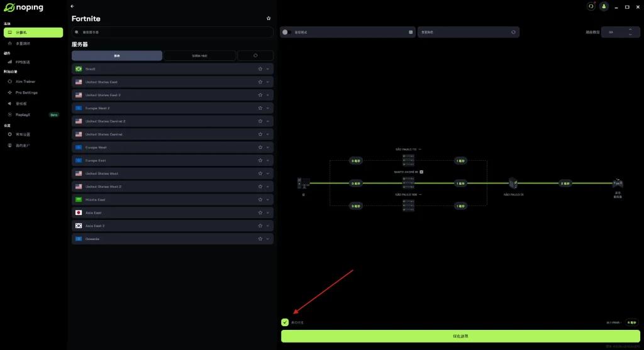Image resolution: width=644 pixels, height=350 pixels.
Task: Select the SÃO PAULO 108 server rack icon
Action: click(408, 205)
